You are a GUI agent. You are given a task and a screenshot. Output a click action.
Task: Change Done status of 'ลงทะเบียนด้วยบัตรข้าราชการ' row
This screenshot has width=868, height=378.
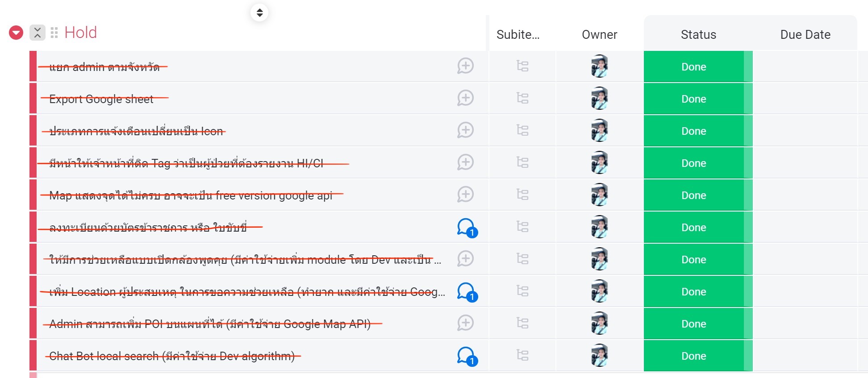pos(698,227)
